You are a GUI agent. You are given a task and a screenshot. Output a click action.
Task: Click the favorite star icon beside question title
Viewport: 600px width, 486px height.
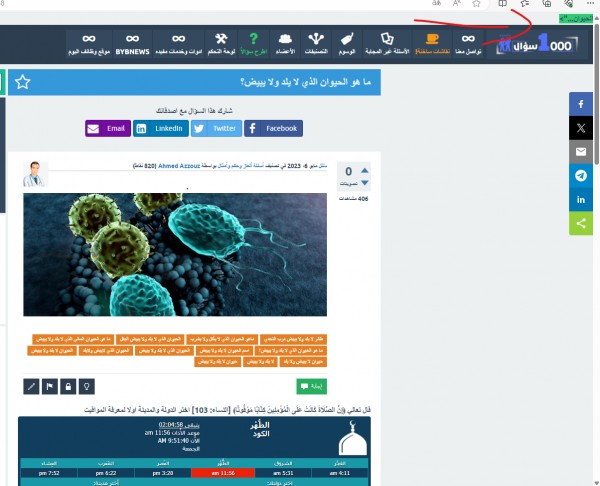click(x=23, y=82)
